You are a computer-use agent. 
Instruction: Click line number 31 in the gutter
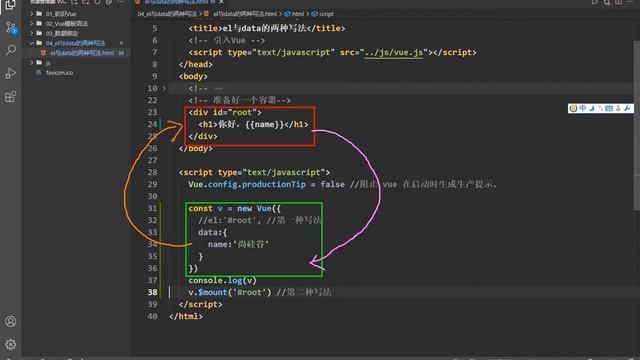pos(152,208)
